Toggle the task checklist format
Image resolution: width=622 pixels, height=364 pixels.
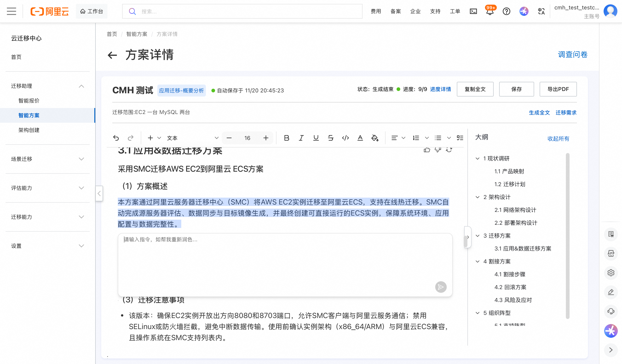pyautogui.click(x=460, y=138)
